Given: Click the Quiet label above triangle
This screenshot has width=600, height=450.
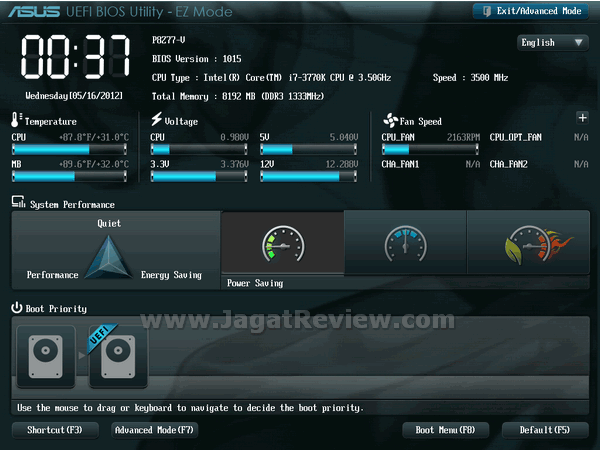Looking at the screenshot, I should pos(109,223).
